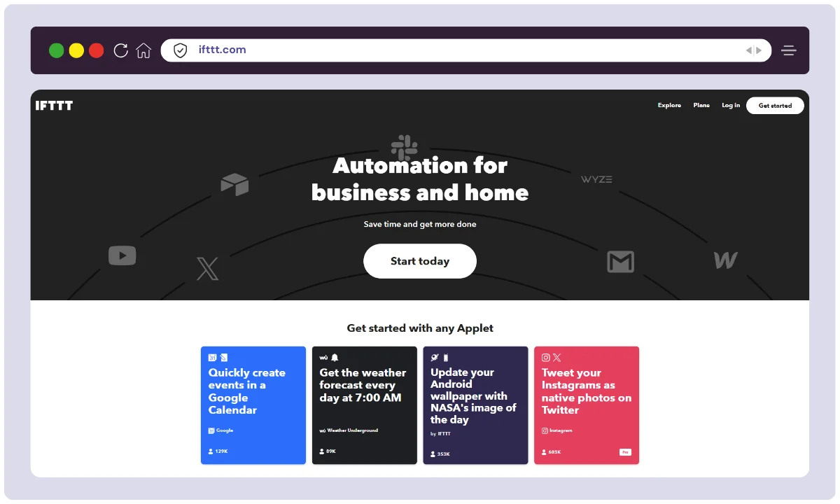The height and width of the screenshot is (504, 840).
Task: Click the 89K user count
Action: 331,451
